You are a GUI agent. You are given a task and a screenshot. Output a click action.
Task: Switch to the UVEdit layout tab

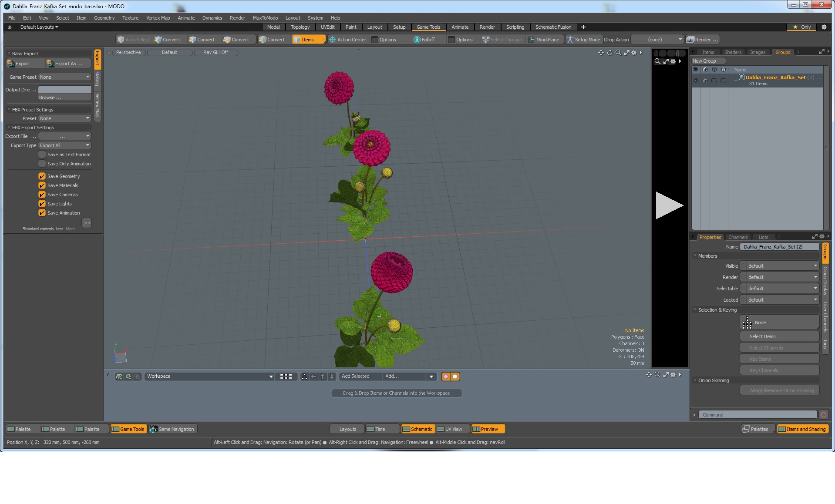(x=327, y=27)
